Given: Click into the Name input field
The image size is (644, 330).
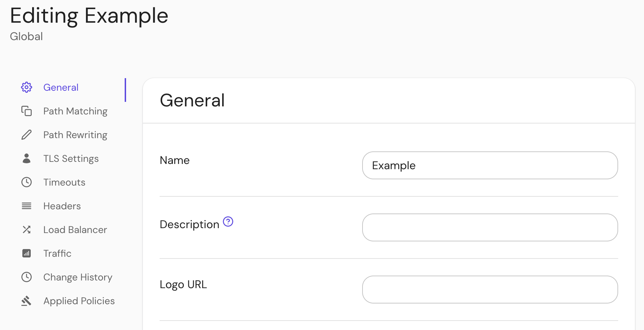Looking at the screenshot, I should 490,165.
